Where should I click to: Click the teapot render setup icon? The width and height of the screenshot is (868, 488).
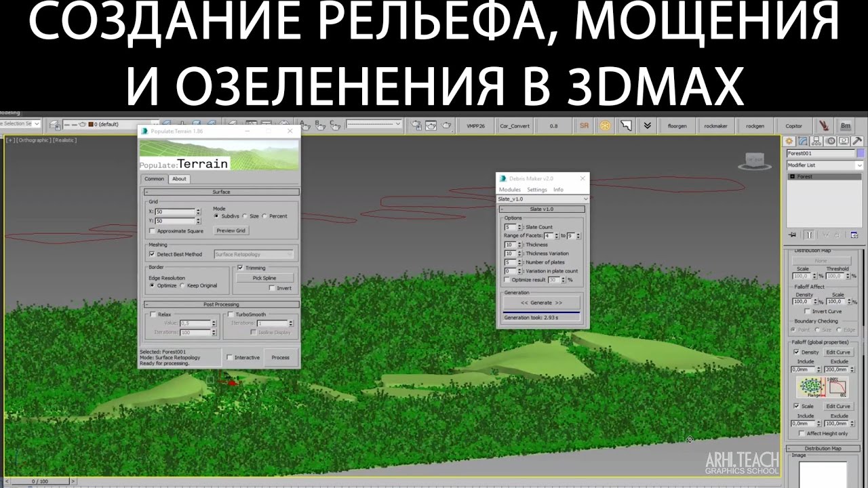[x=416, y=125]
